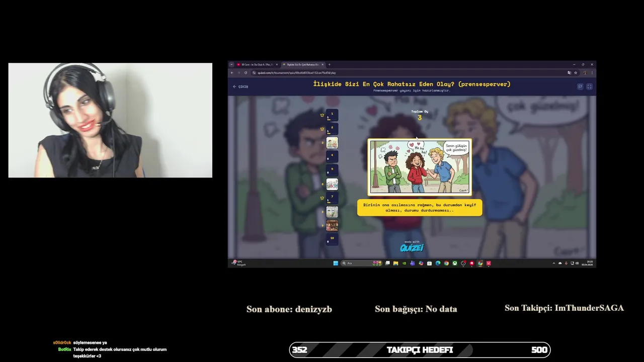Select ranking slot number 5

[x=332, y=170]
